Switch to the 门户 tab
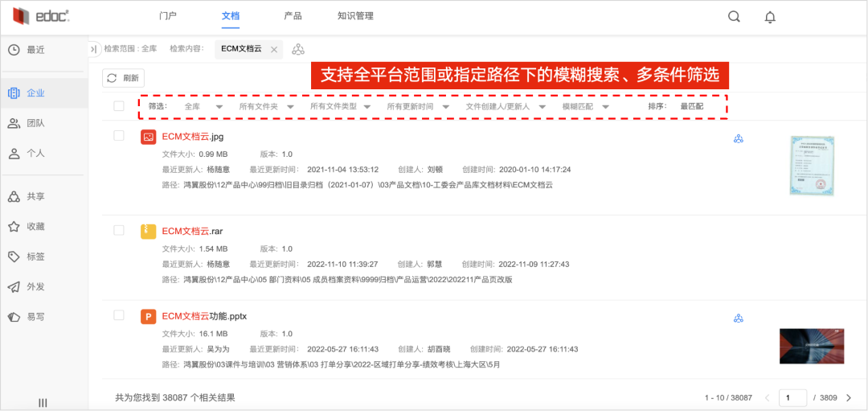 click(x=168, y=16)
